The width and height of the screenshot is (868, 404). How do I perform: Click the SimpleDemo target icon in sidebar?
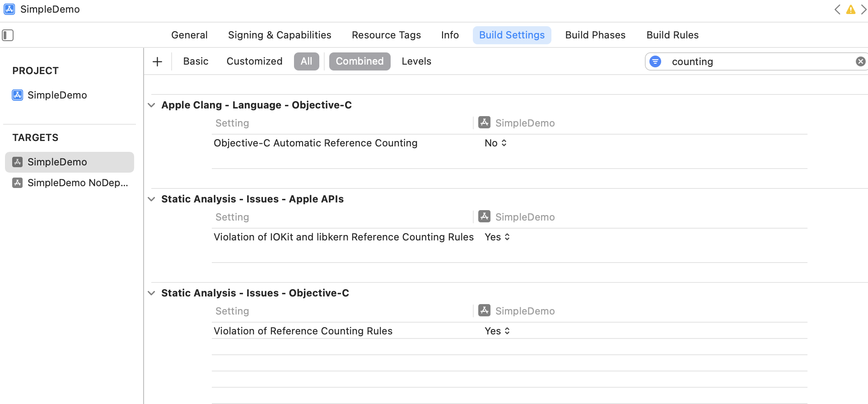[x=18, y=162]
